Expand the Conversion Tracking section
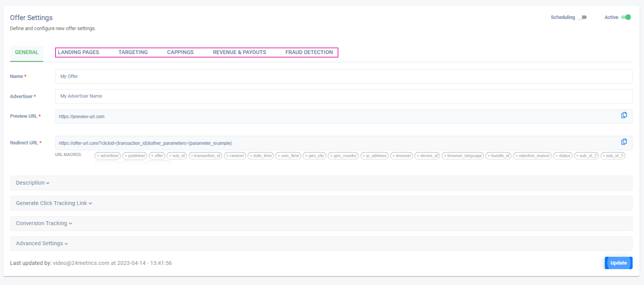 click(x=321, y=223)
